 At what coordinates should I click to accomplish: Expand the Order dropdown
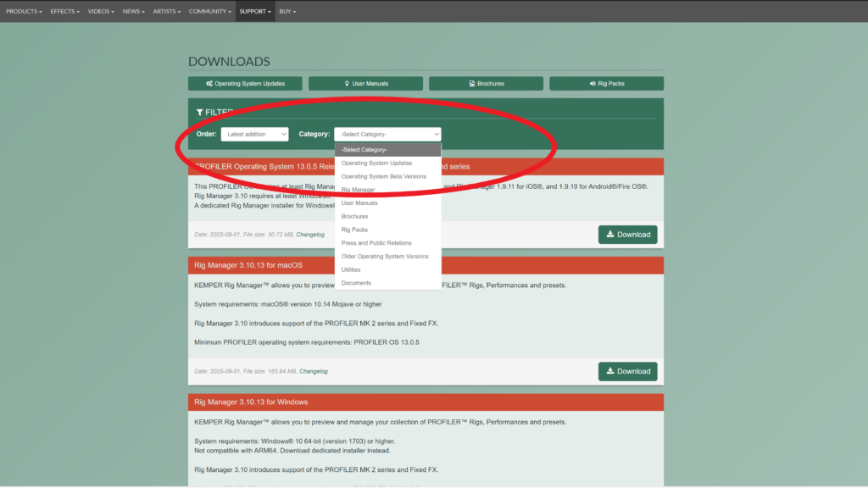coord(254,134)
